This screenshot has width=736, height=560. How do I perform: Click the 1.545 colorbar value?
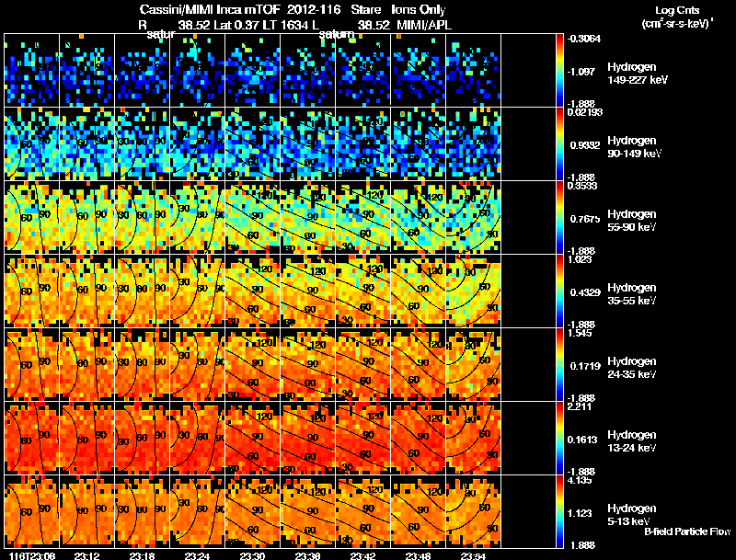(580, 333)
